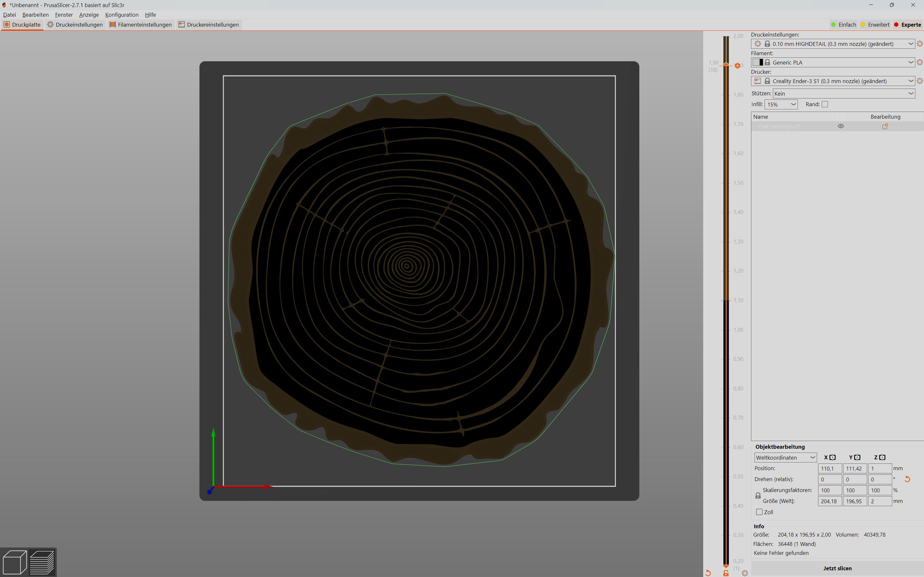Click layer slider reset arrow at bottom
Viewport: 924px width, 577px height.
click(708, 573)
